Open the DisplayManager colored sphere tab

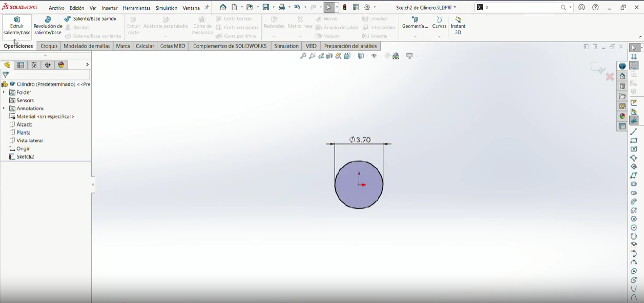[x=61, y=65]
